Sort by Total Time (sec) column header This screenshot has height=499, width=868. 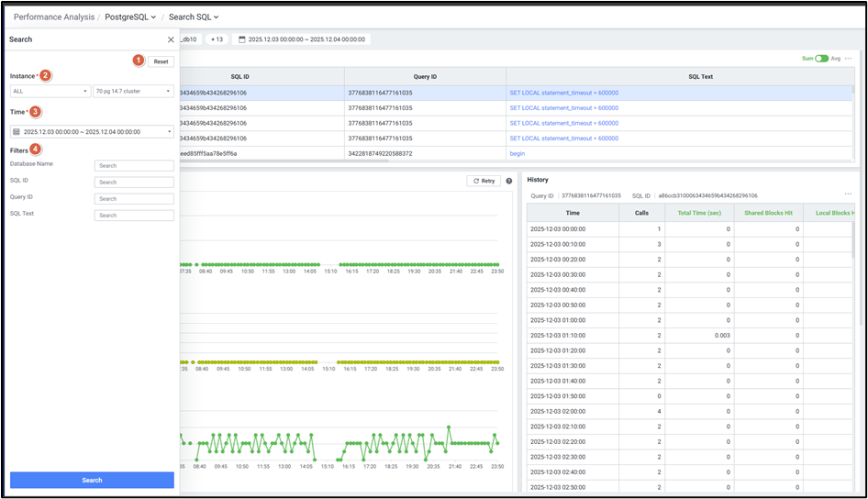point(698,213)
